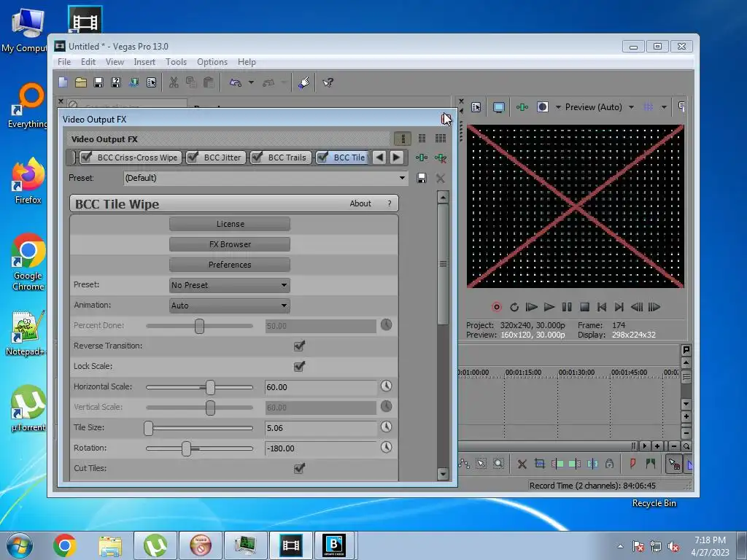Open the No Preset dropdown

[x=230, y=285]
